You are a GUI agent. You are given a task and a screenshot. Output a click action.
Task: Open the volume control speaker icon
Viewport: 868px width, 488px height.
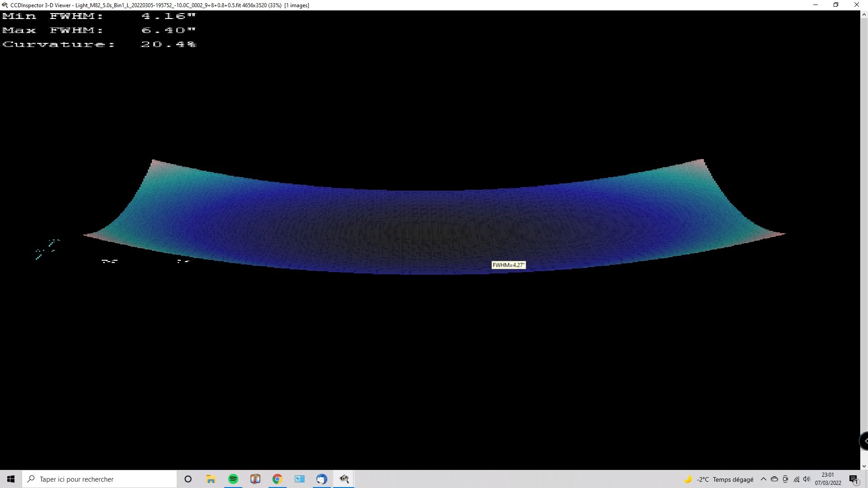[x=807, y=479]
